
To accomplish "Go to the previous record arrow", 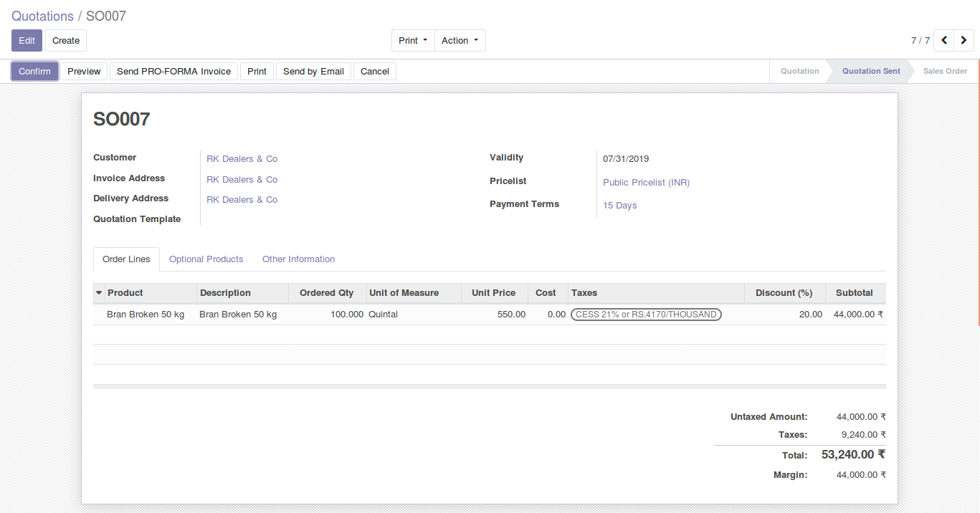I will 944,41.
